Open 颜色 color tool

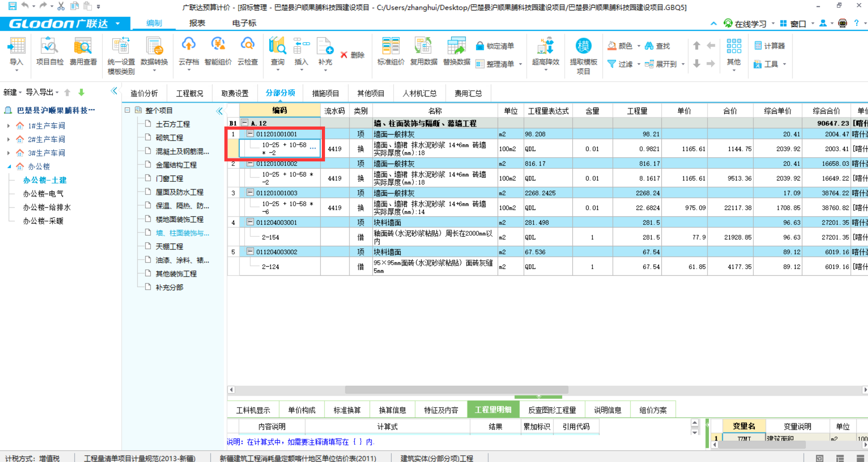(620, 46)
